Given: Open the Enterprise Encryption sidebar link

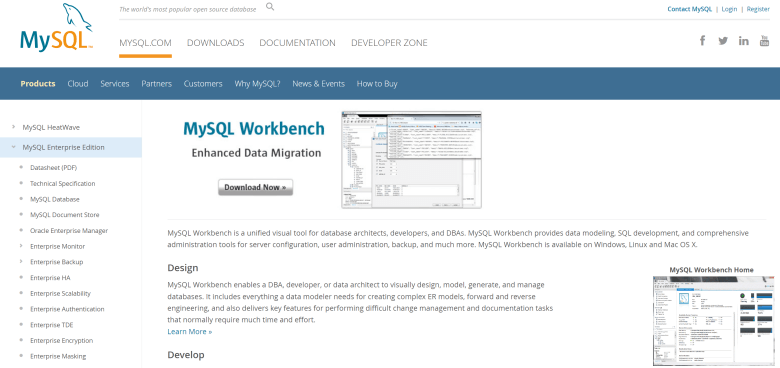Looking at the screenshot, I should (61, 341).
